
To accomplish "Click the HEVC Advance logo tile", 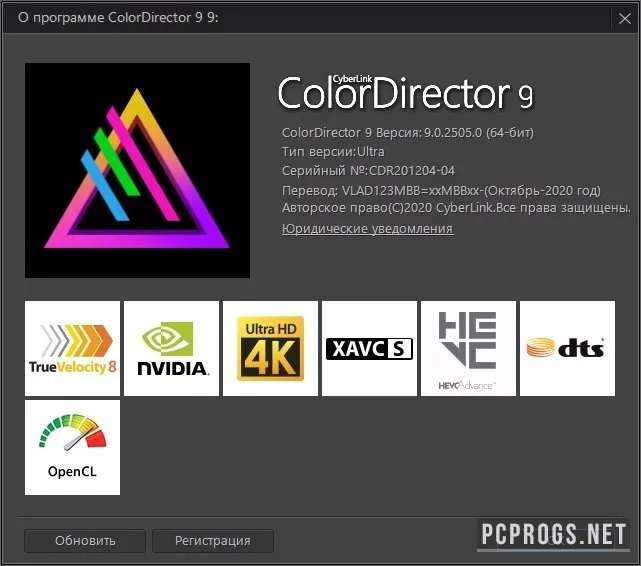I will (x=468, y=349).
